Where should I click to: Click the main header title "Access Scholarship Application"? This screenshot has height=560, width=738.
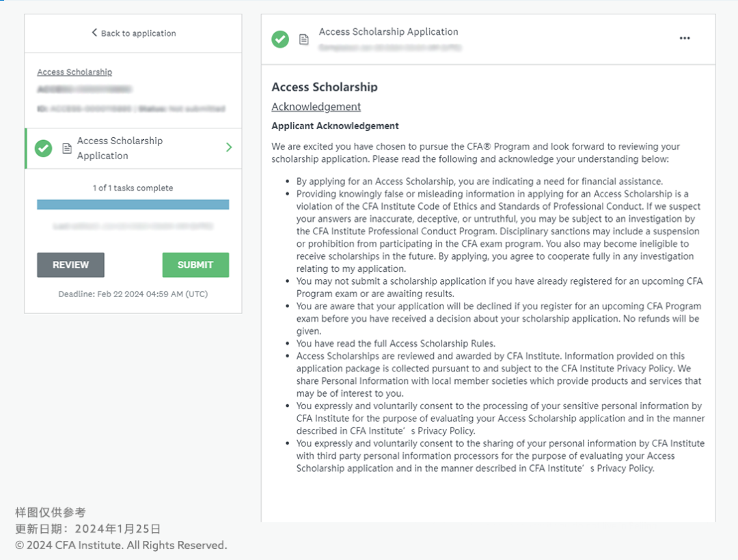coord(388,31)
